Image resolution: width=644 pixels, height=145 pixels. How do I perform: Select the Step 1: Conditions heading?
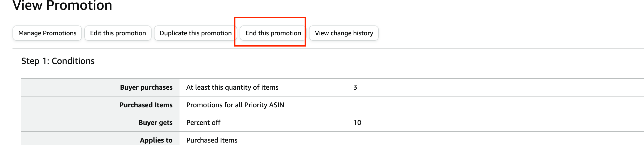coord(58,61)
